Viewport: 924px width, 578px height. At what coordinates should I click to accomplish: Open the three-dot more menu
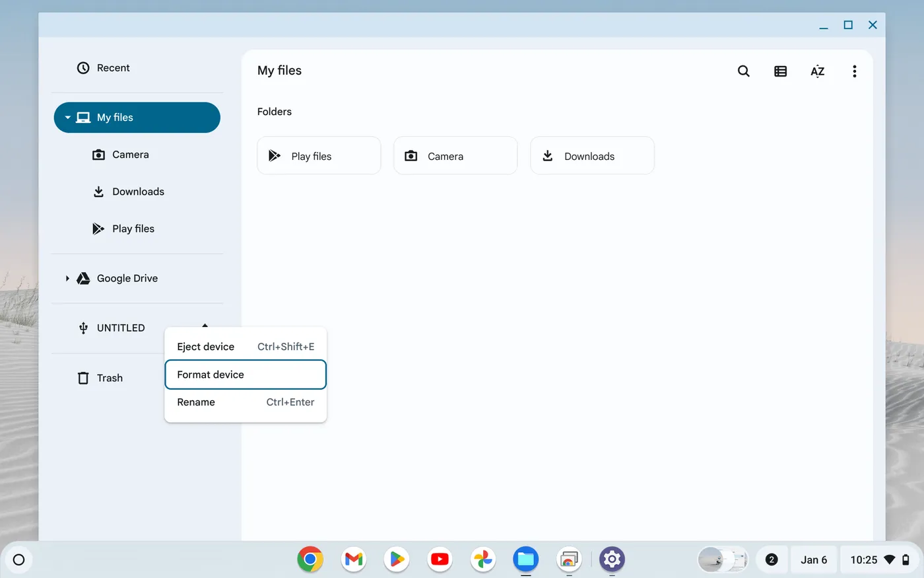point(854,71)
